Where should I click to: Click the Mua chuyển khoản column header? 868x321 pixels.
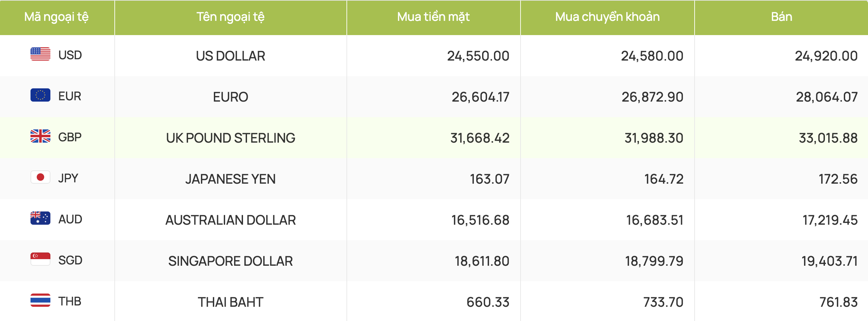[607, 17]
